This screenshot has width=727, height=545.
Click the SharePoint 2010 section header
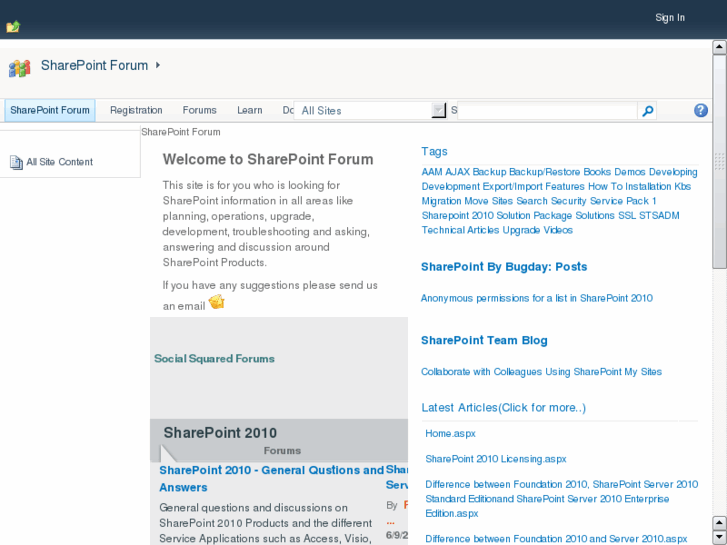[x=220, y=433]
